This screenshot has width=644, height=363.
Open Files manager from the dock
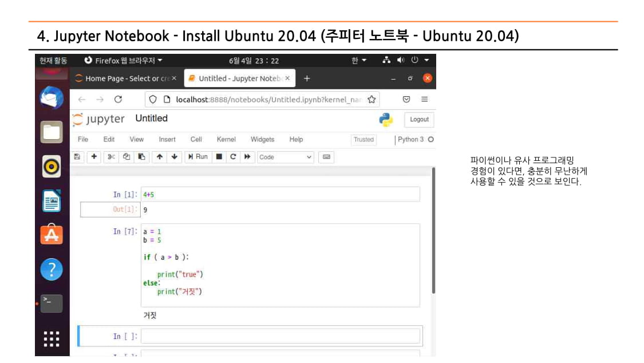[x=52, y=132]
